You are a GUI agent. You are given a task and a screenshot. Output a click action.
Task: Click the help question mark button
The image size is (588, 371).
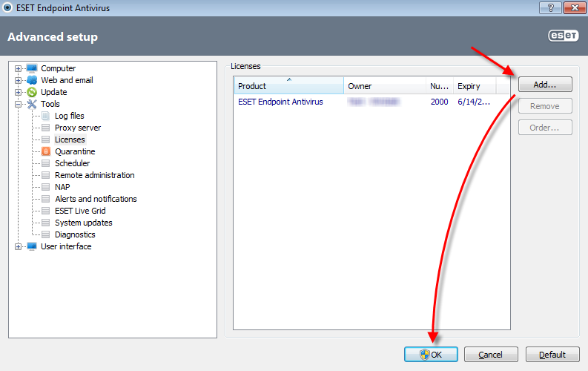pyautogui.click(x=550, y=7)
